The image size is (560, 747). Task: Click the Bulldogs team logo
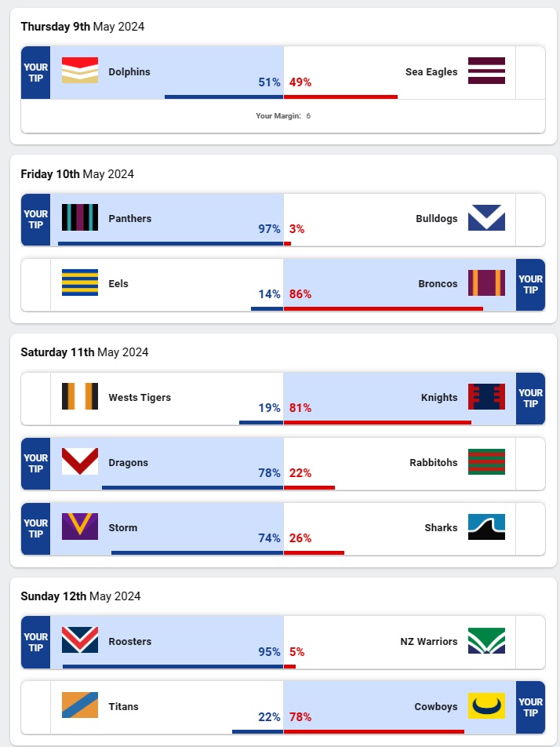pyautogui.click(x=486, y=217)
